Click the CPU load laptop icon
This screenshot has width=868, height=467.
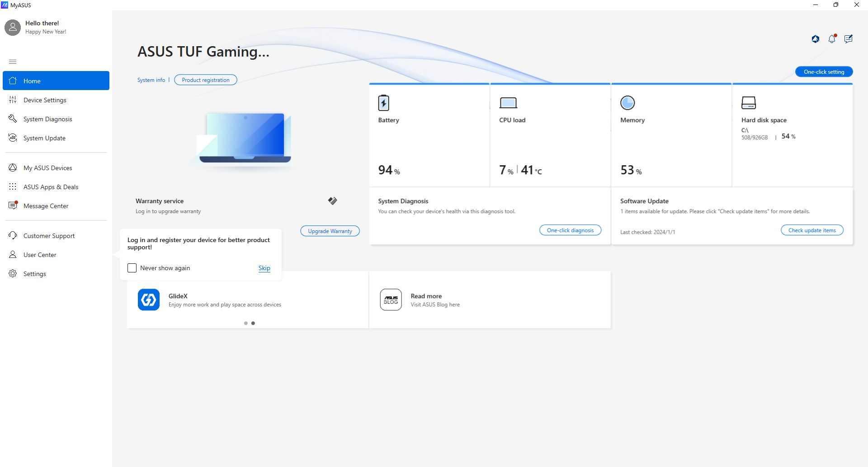click(508, 103)
